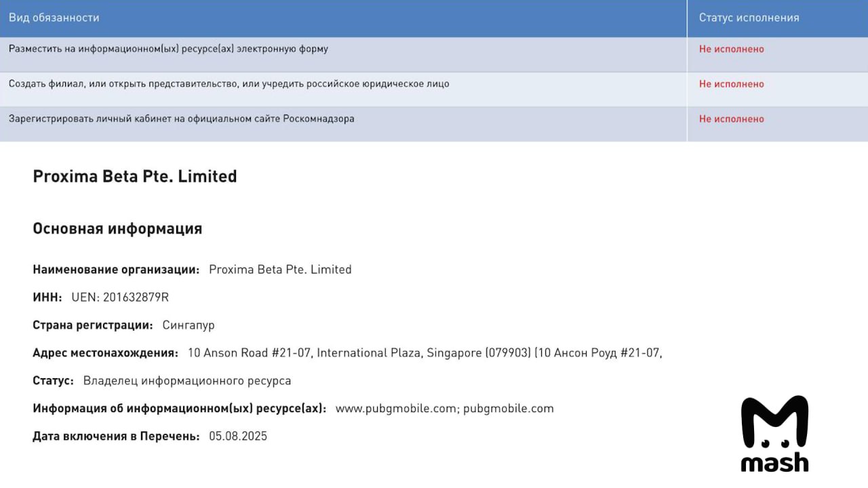Click third 'Не исполнено' status
Screen dimensions: 868x488
(x=731, y=119)
